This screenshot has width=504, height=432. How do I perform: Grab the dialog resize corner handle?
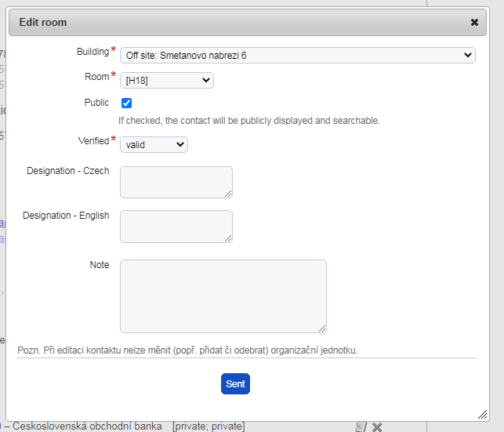pos(483,414)
